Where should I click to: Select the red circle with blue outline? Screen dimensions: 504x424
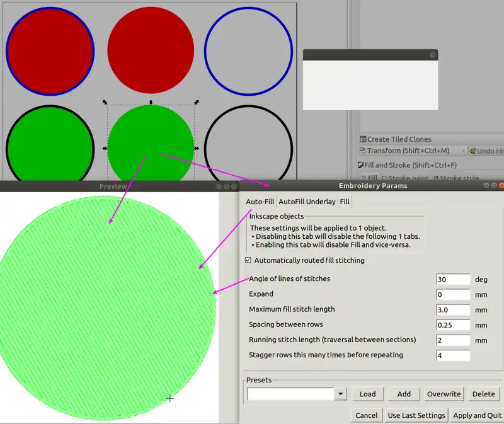50,50
